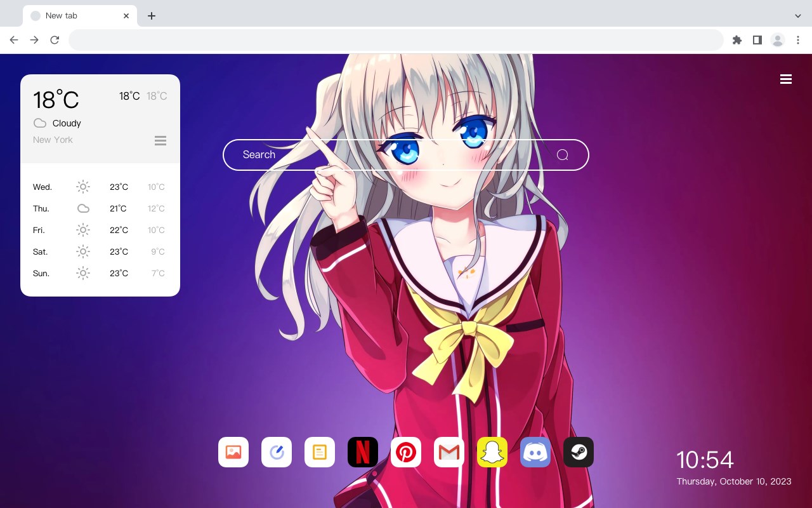The height and width of the screenshot is (508, 812).
Task: Open the blue circular tasks icon
Action: [277, 452]
